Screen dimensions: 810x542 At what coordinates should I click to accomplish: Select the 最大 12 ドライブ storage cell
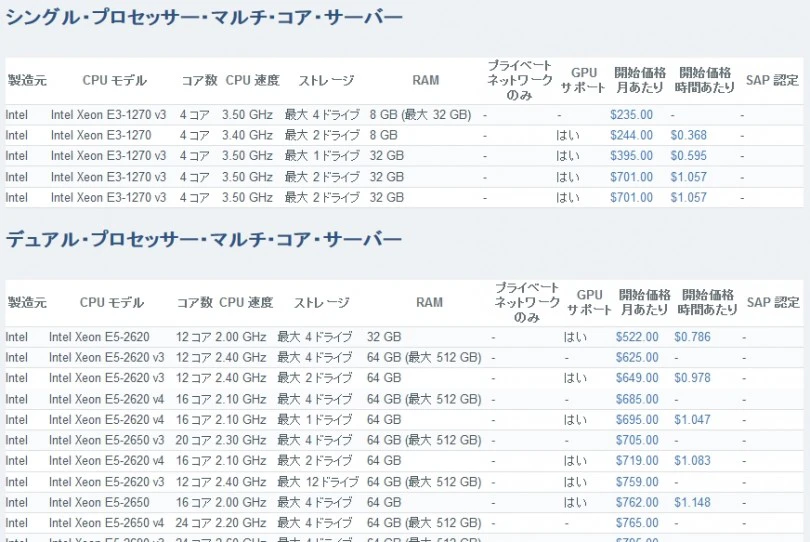(318, 482)
